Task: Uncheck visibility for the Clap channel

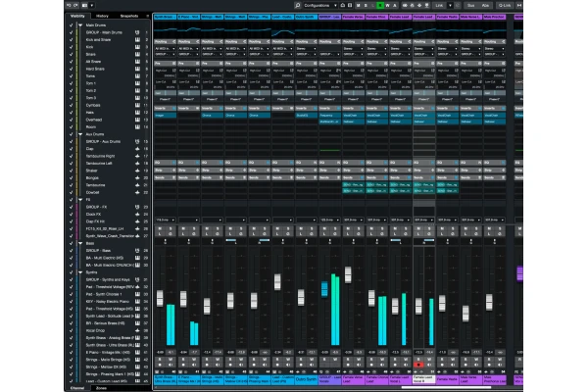Action: [72, 149]
